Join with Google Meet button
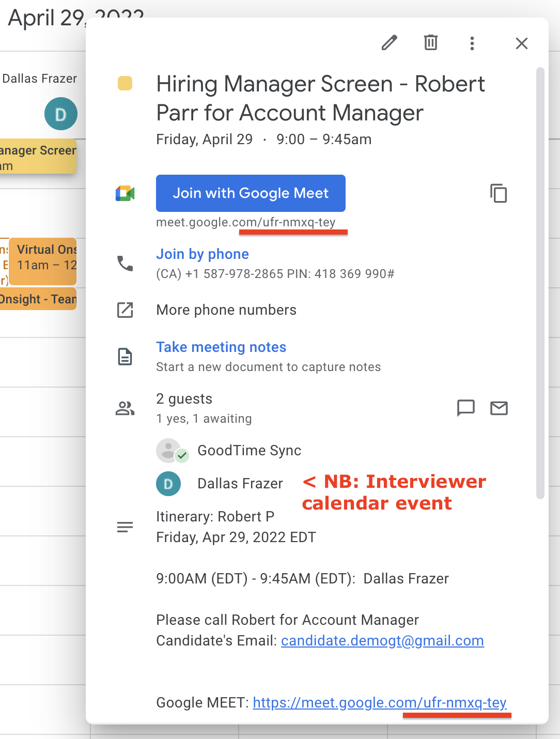Viewport: 560px width, 739px height. point(251,193)
